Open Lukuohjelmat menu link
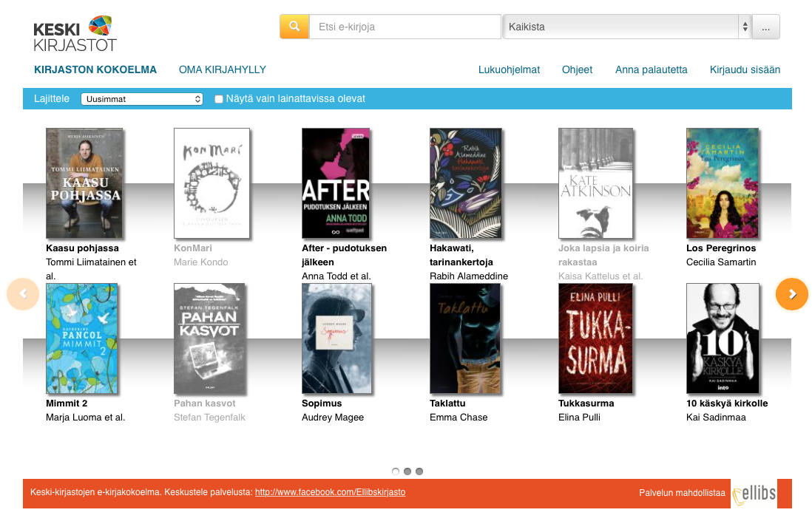This screenshot has width=812, height=521. [509, 70]
